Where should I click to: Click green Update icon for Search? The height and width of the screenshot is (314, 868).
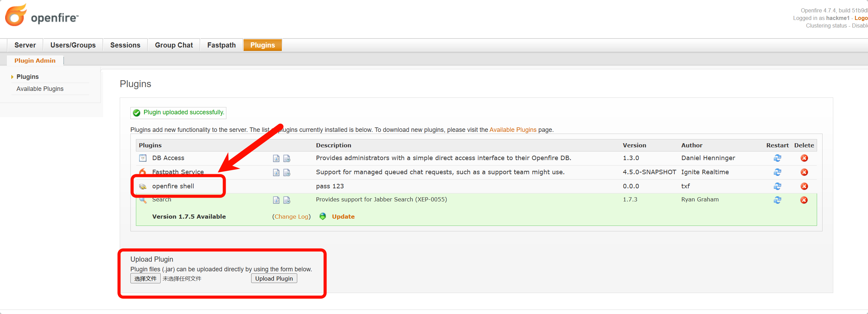(x=323, y=217)
